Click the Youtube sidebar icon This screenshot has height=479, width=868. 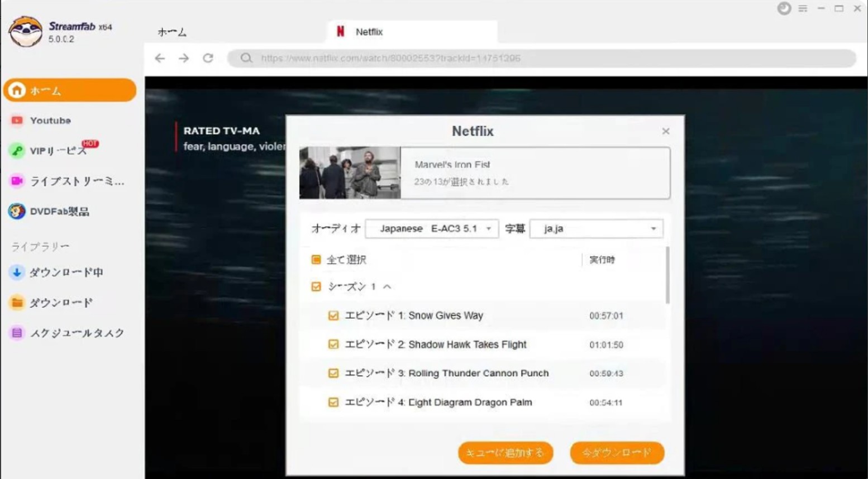click(17, 121)
